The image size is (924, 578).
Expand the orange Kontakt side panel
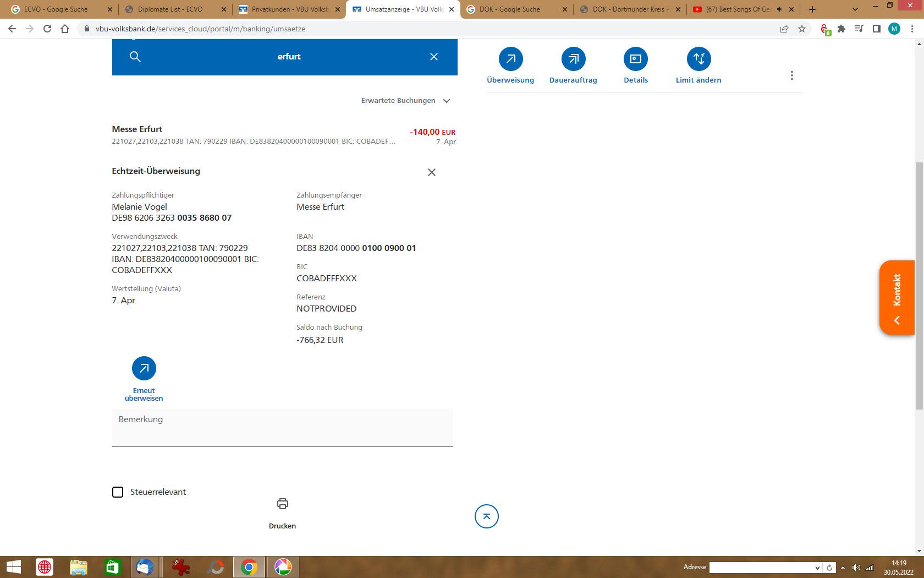coord(897,298)
